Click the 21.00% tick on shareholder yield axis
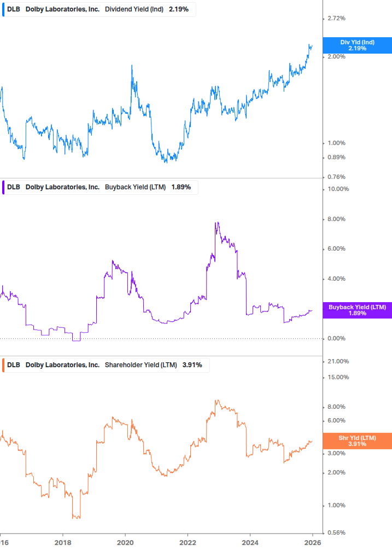This screenshot has width=392, height=550. [x=338, y=362]
